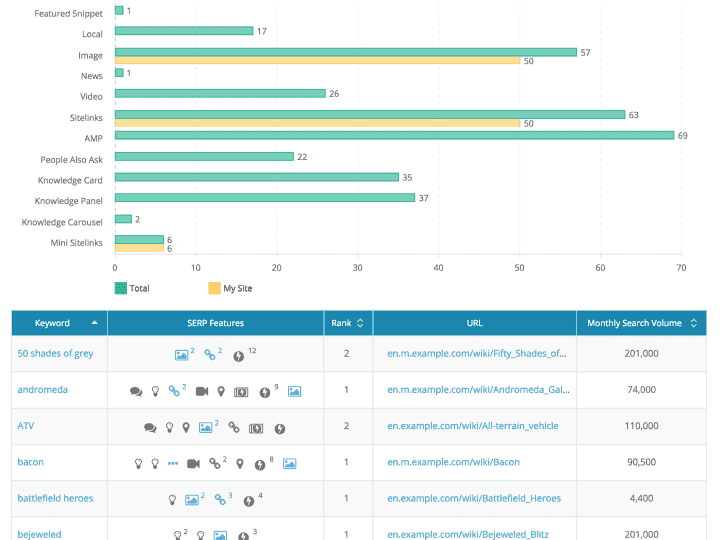720x540 pixels.
Task: Click the URL column header
Action: [474, 323]
